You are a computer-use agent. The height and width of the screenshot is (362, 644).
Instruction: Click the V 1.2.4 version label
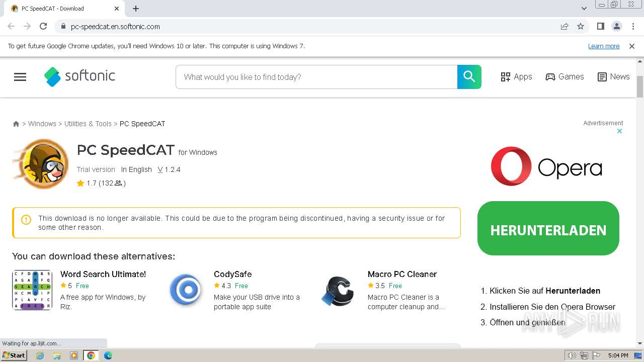pyautogui.click(x=169, y=169)
